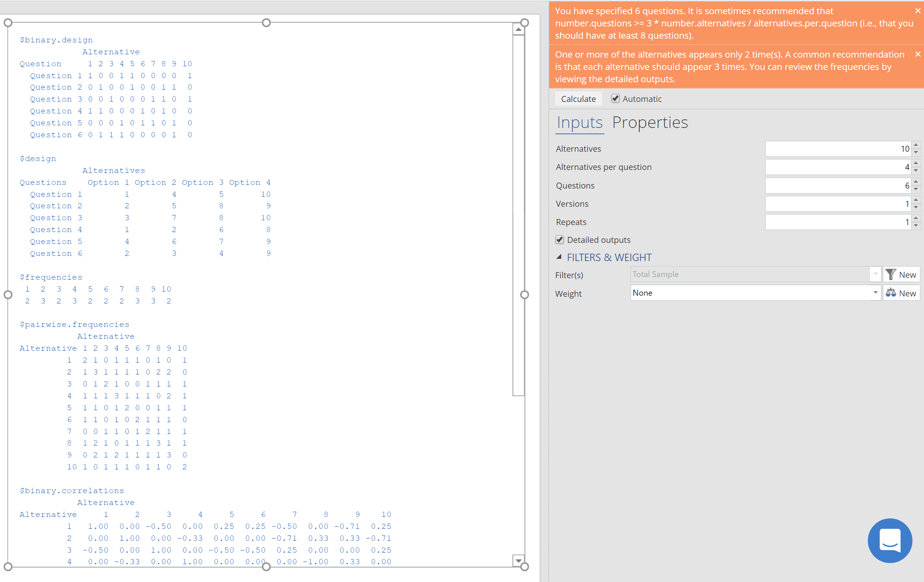The image size is (924, 582).
Task: Open the Filter(s) Total Sample dropdown
Action: (875, 274)
